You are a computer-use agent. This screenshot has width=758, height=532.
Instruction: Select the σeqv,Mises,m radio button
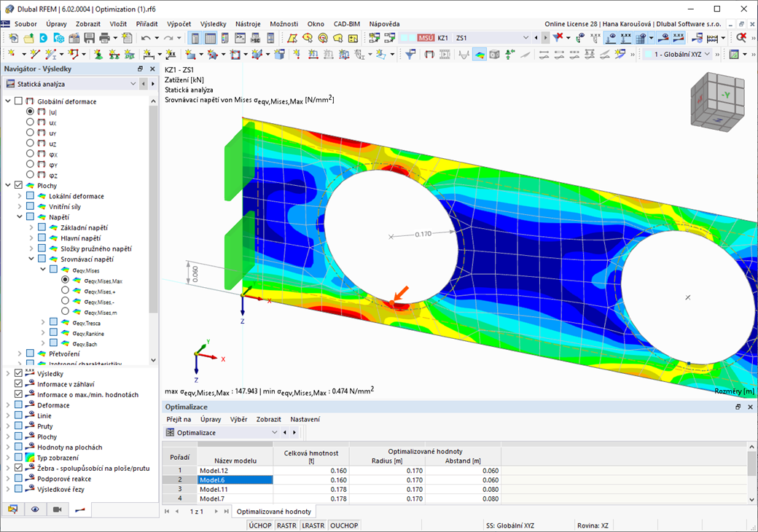tap(65, 312)
